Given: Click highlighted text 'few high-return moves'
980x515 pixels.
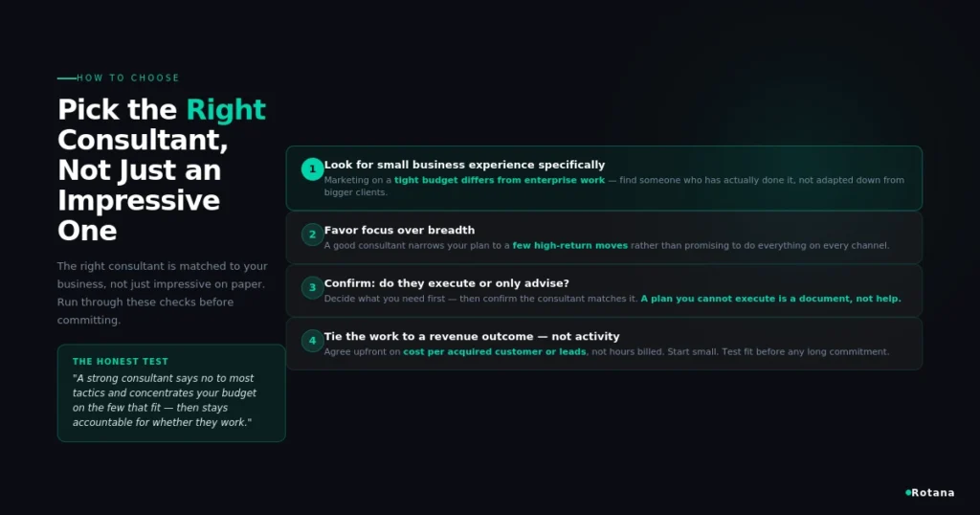Looking at the screenshot, I should click(570, 246).
